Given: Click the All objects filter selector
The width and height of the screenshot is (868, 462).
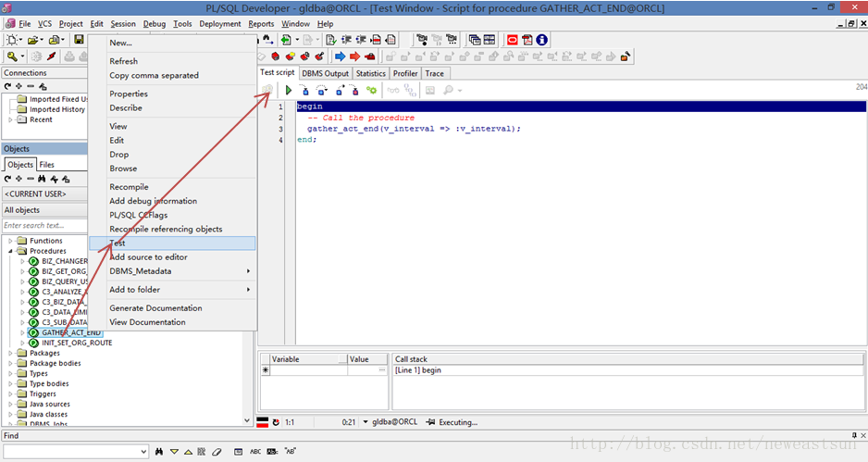Looking at the screenshot, I should tap(44, 210).
